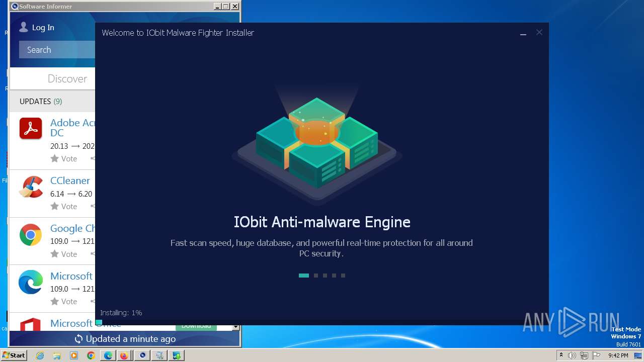Open Windows Explorer folder icon in taskbar
The height and width of the screenshot is (362, 644).
click(57, 355)
